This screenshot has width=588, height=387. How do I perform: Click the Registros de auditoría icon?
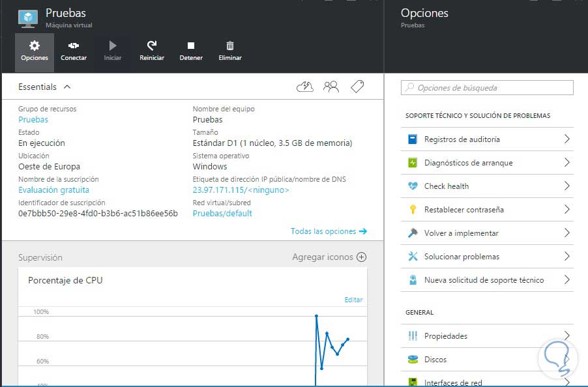coord(413,139)
